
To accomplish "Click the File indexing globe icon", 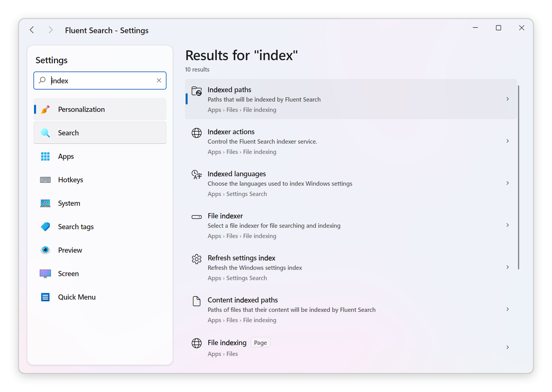I will pyautogui.click(x=197, y=343).
